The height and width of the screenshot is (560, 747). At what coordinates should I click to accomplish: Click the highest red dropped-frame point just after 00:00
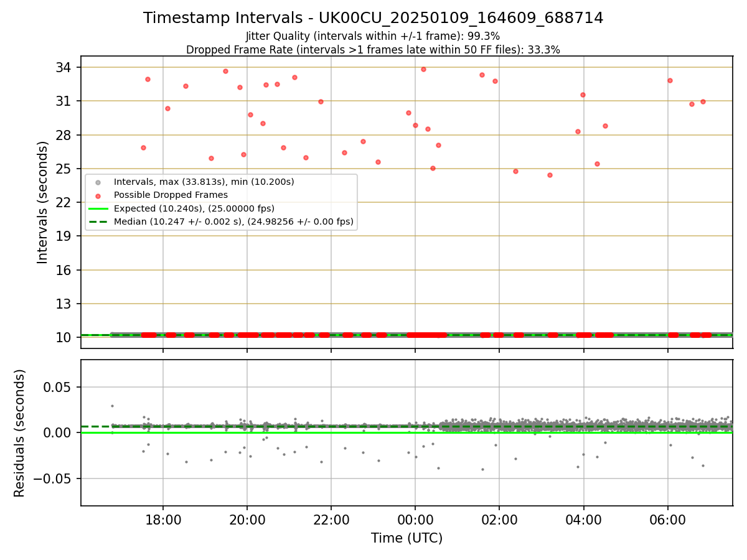pyautogui.click(x=423, y=69)
